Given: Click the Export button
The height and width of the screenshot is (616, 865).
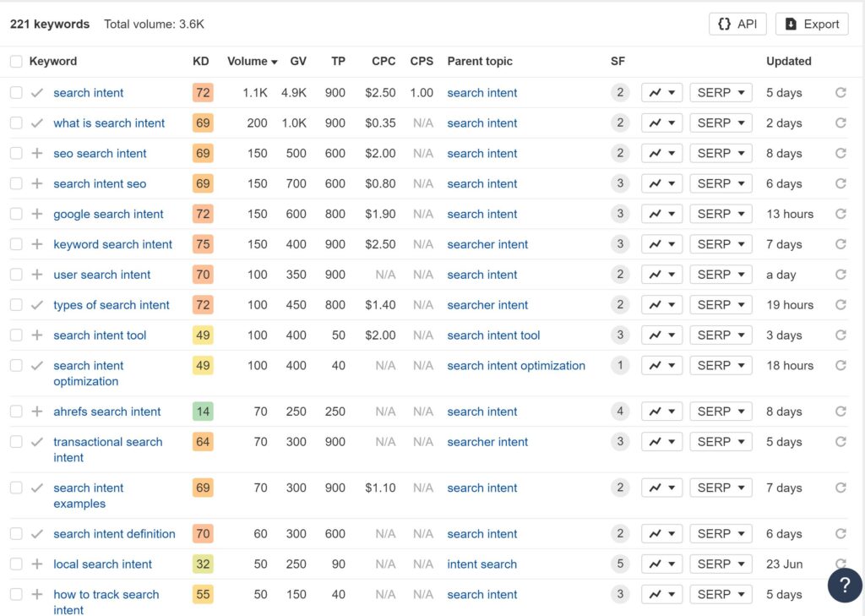Looking at the screenshot, I should click(x=810, y=24).
